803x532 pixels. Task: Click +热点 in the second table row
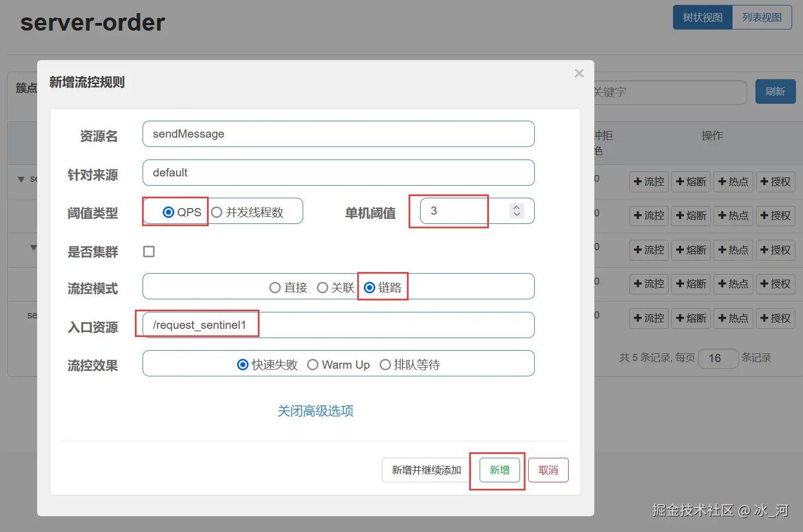pyautogui.click(x=733, y=216)
